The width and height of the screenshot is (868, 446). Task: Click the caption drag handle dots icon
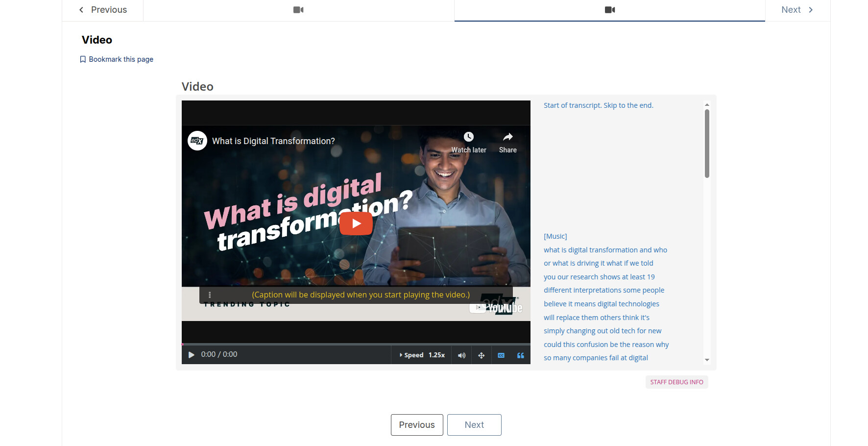tap(210, 295)
